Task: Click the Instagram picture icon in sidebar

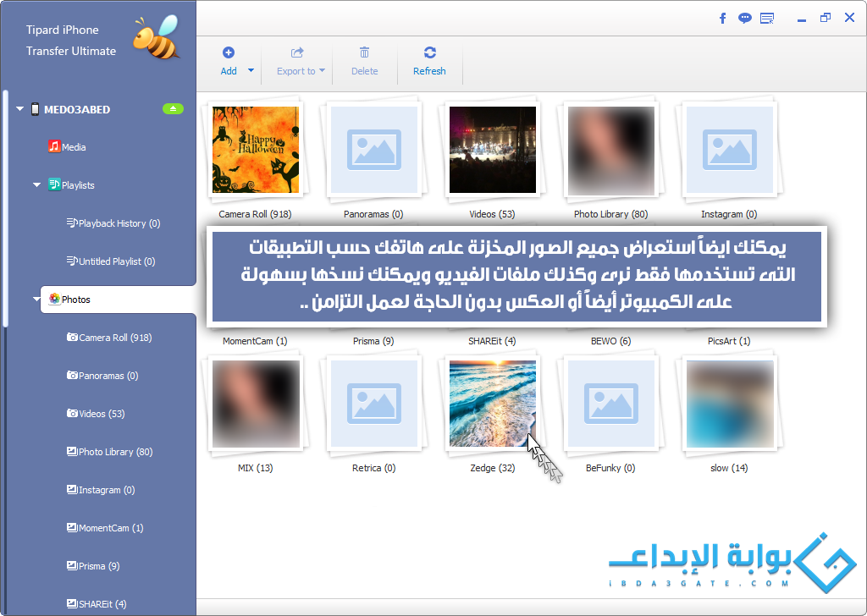Action: (x=72, y=489)
